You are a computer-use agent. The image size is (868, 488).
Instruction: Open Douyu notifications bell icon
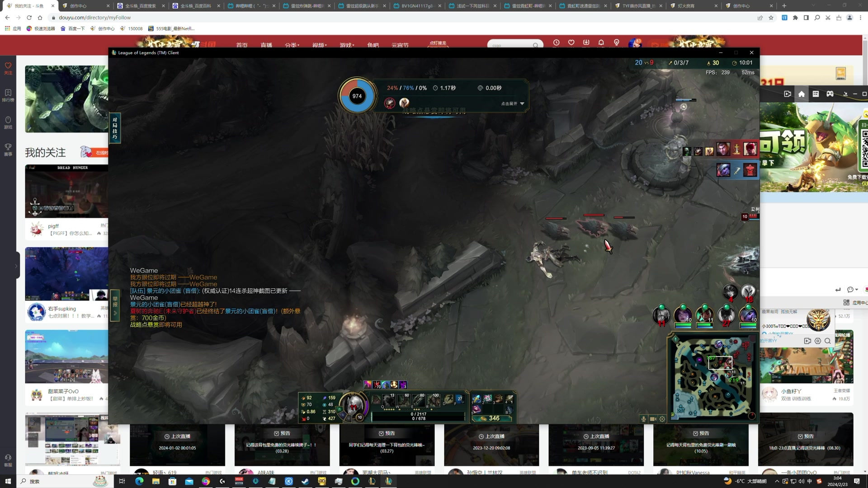(601, 42)
